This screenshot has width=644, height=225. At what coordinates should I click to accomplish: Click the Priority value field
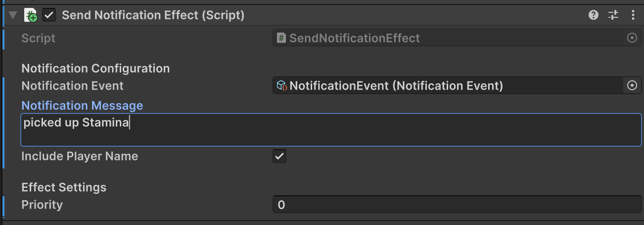[x=456, y=205]
